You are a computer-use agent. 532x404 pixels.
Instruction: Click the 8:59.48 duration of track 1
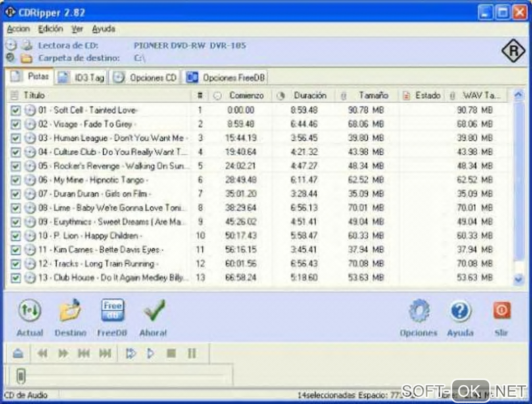point(304,110)
